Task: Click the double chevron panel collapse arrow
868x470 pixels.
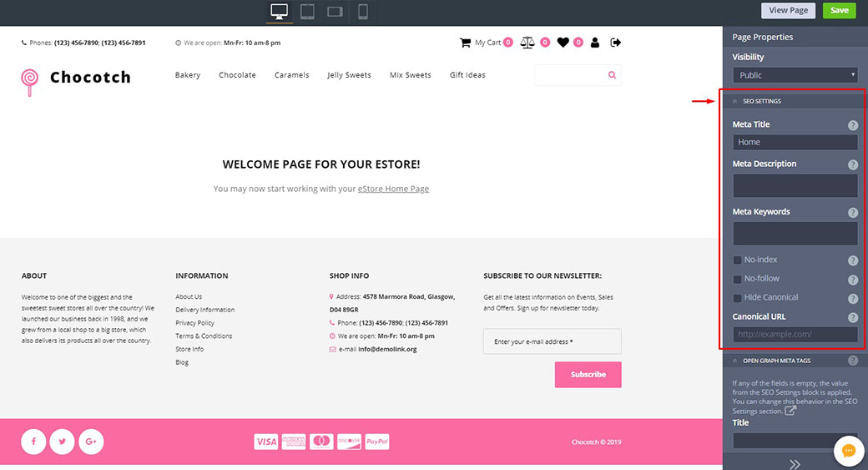Action: (795, 464)
